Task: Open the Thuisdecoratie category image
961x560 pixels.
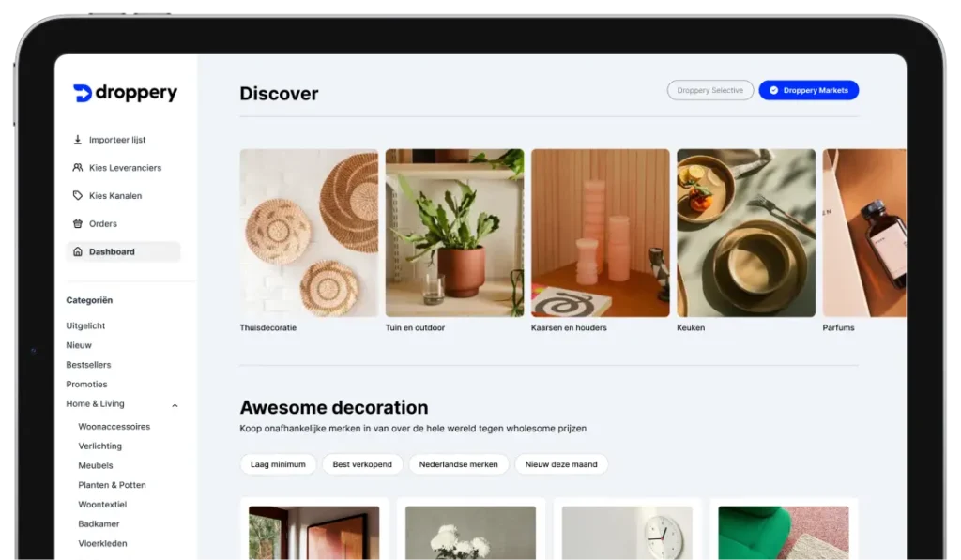Action: (309, 233)
